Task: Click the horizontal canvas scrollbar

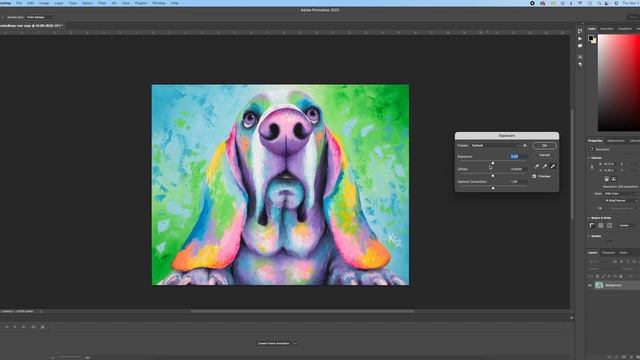Action: (x=302, y=311)
